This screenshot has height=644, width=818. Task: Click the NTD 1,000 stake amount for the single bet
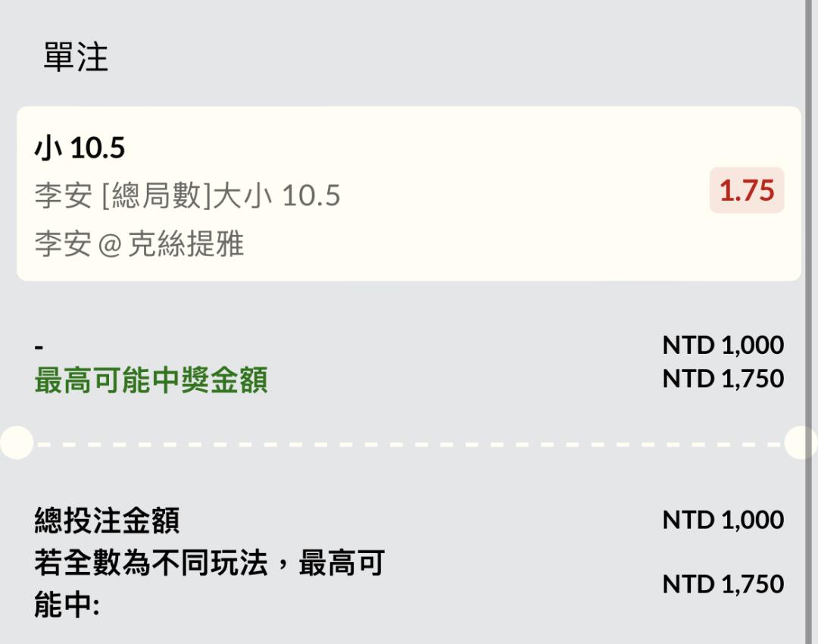point(723,345)
